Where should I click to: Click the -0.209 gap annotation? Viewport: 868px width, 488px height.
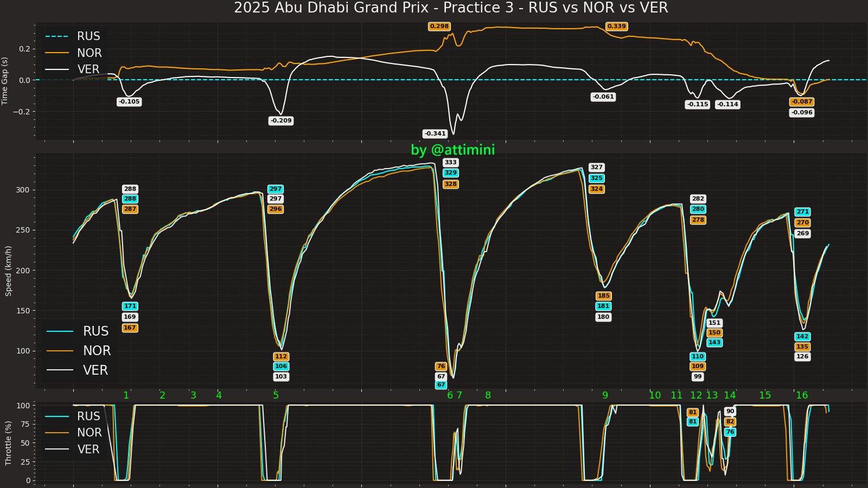pos(281,121)
